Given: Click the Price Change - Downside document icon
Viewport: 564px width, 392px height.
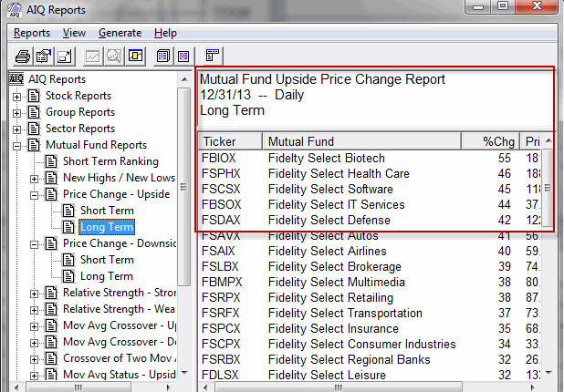Looking at the screenshot, I should [51, 243].
